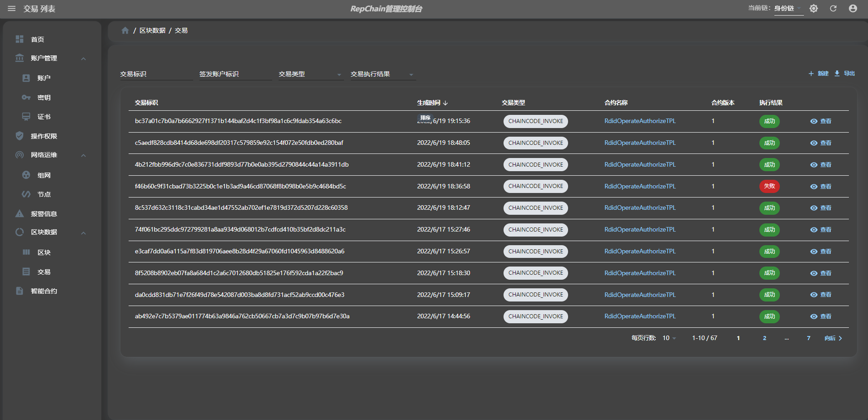Open the hamburger menu icon
Screen dimensions: 868x420
tap(12, 9)
